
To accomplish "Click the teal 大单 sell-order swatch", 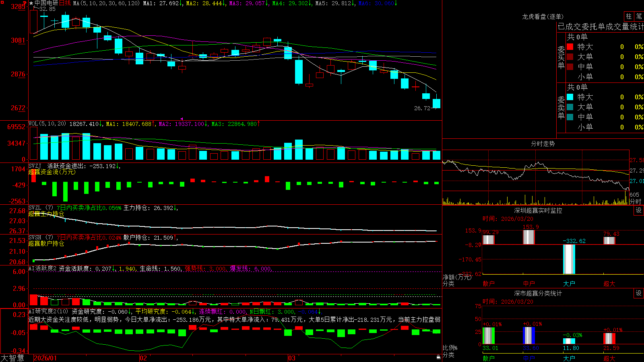I will [570, 107].
